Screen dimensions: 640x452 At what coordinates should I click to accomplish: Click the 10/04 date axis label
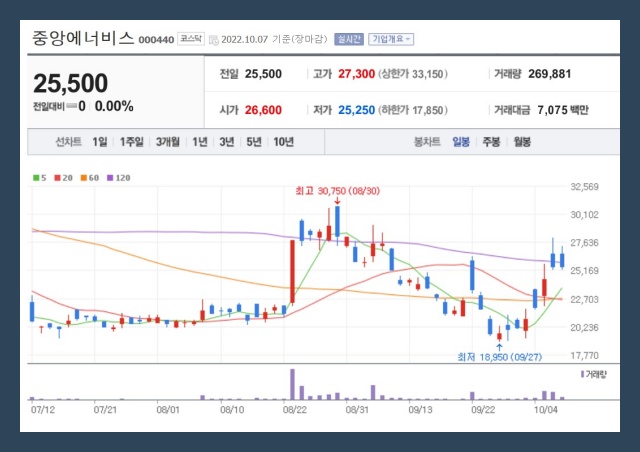point(546,410)
